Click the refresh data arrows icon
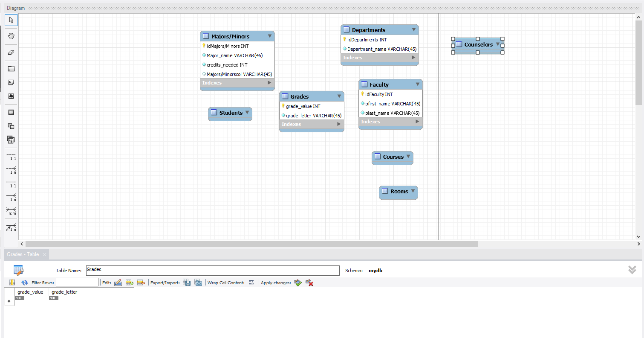 [x=25, y=283]
